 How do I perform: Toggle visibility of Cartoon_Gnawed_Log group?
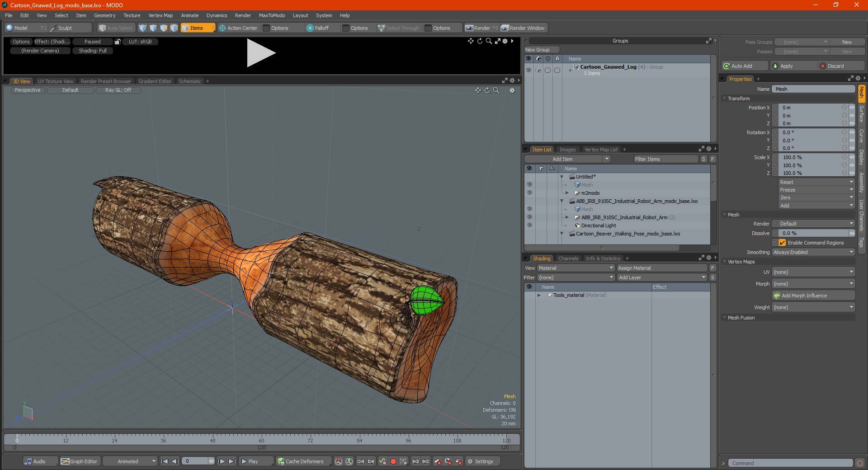coord(528,70)
